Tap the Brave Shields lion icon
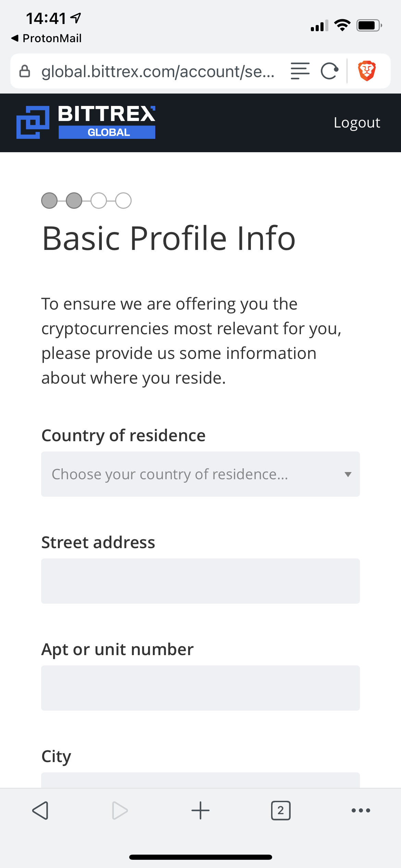This screenshot has height=868, width=401. (367, 71)
